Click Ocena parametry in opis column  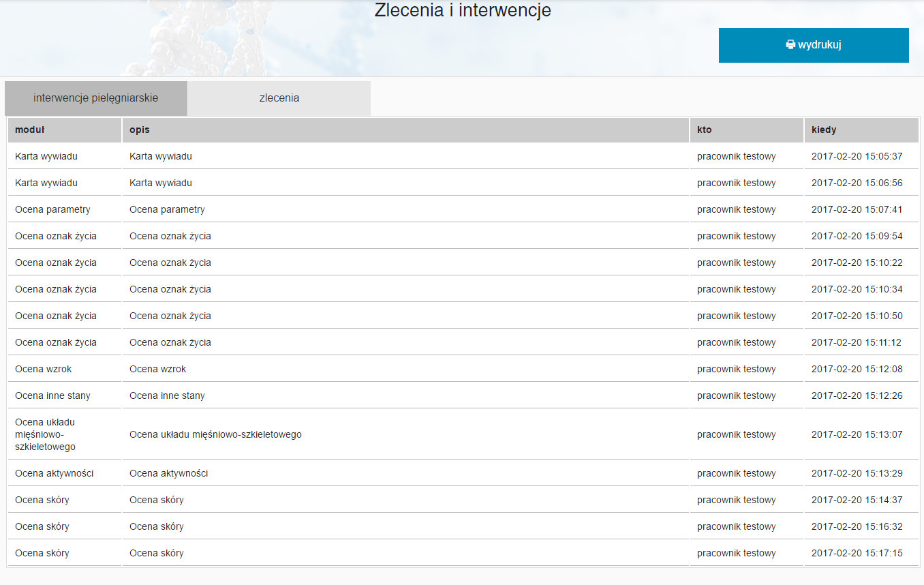[167, 209]
